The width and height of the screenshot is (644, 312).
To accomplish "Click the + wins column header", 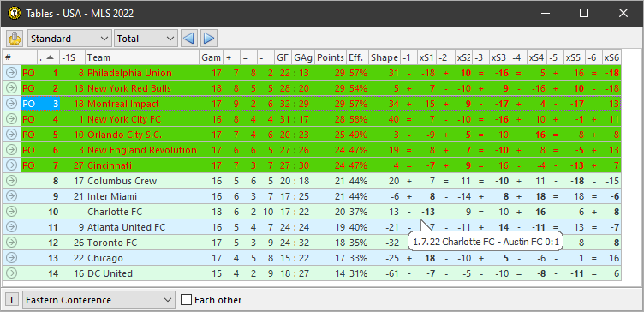I will click(232, 58).
